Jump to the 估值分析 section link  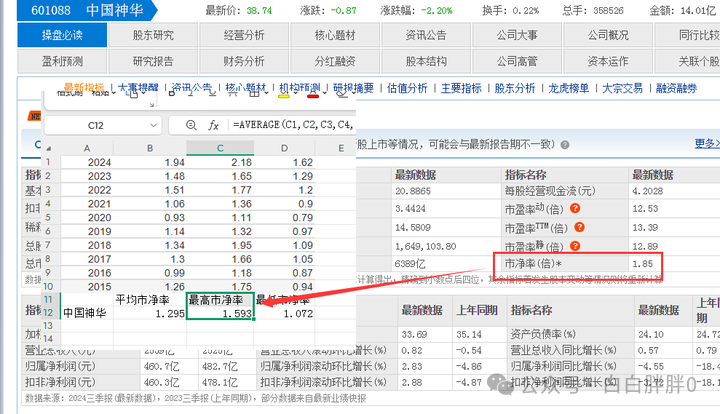pyautogui.click(x=407, y=88)
